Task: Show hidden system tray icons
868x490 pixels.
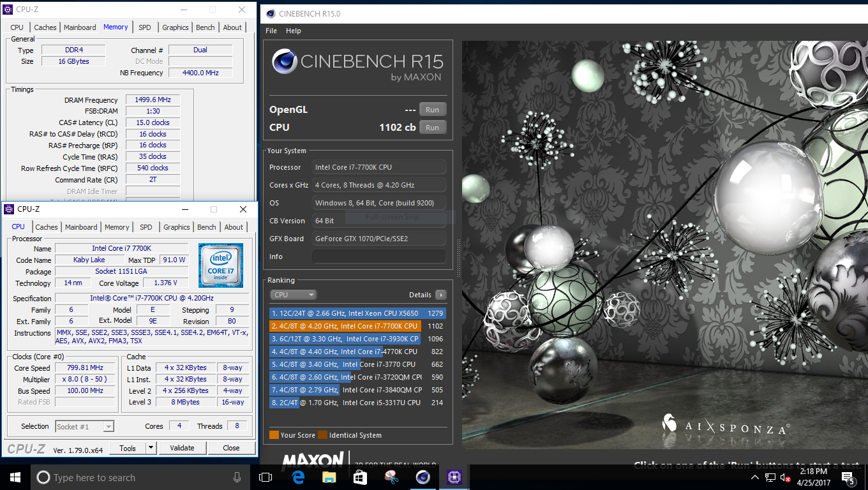Action: click(755, 477)
